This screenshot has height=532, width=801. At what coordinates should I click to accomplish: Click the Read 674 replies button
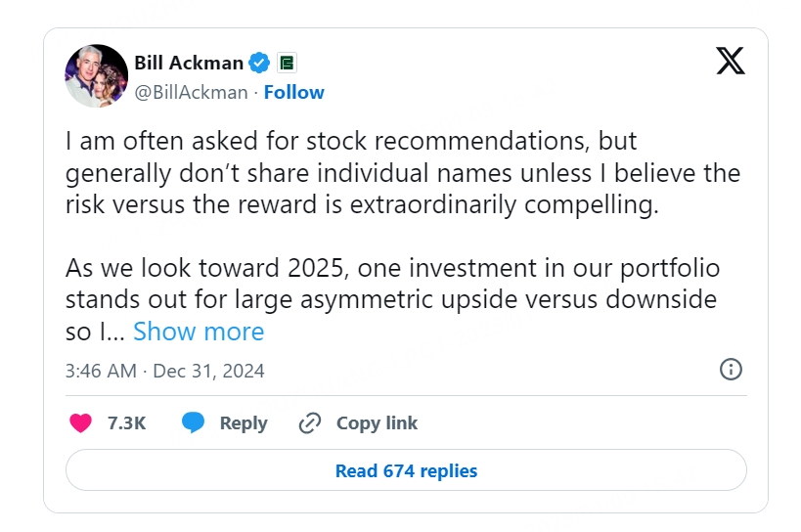(406, 470)
